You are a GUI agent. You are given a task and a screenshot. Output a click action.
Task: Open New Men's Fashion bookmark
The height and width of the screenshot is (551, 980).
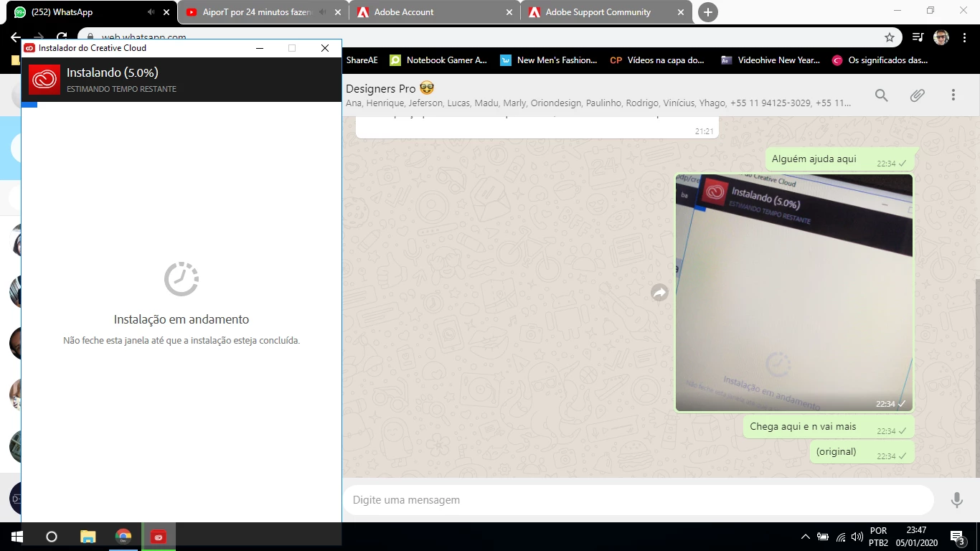click(549, 60)
